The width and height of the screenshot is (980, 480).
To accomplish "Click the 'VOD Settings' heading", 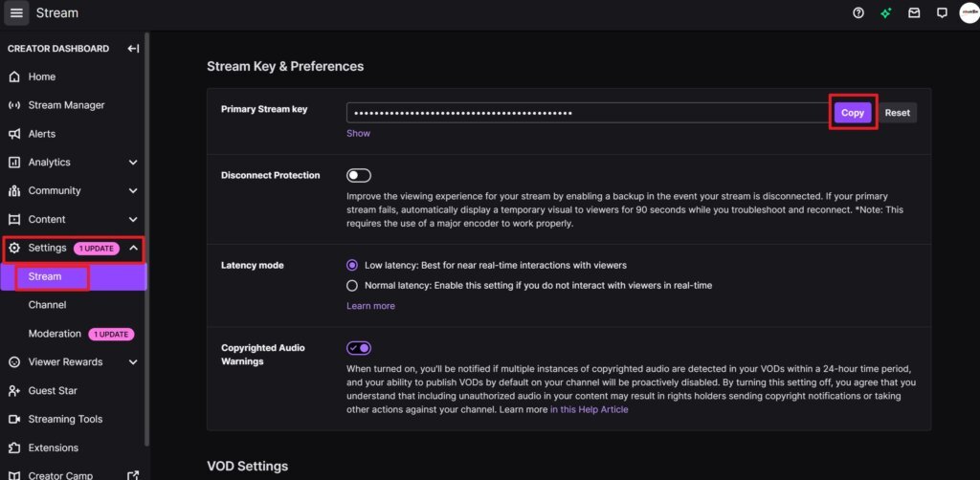I will click(248, 467).
